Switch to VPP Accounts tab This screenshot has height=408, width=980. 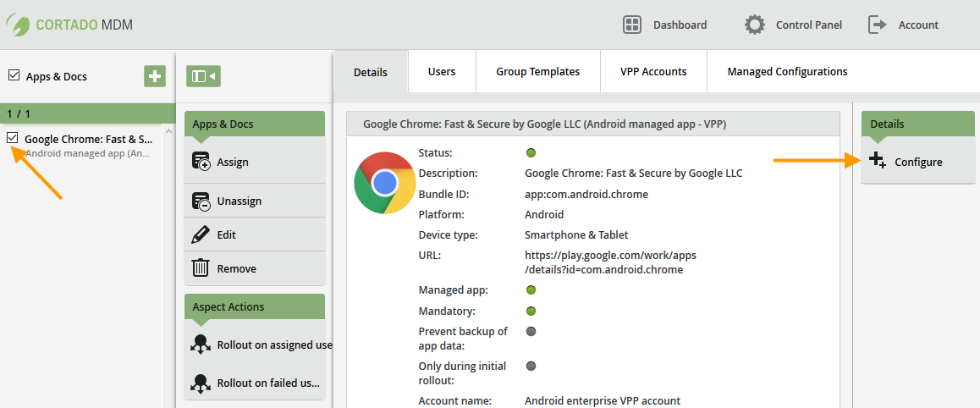(653, 71)
